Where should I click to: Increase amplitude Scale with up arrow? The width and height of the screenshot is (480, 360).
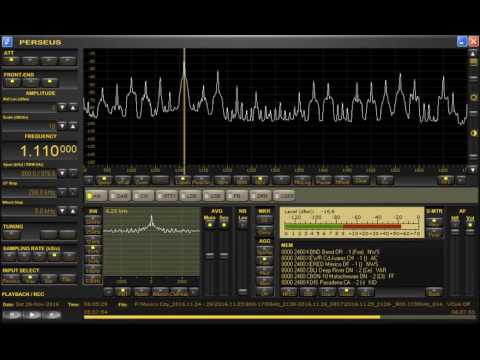[73, 126]
